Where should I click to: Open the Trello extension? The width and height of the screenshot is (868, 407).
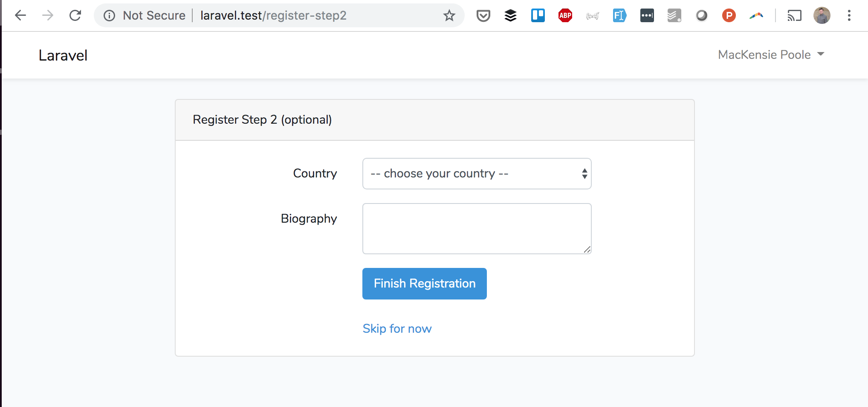click(538, 15)
